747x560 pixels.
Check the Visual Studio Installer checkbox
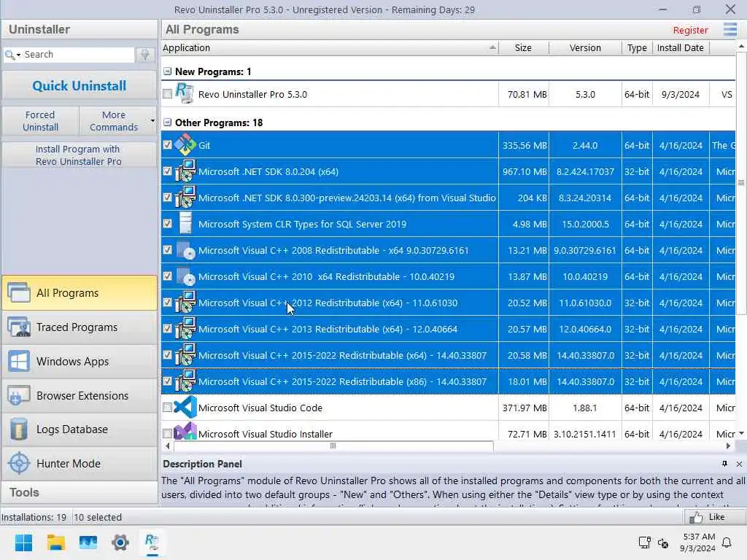click(167, 433)
